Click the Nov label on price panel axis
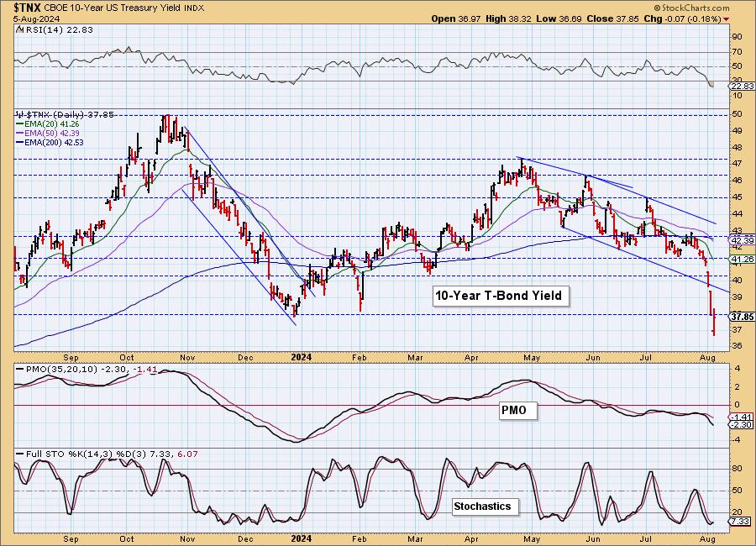The height and width of the screenshot is (546, 756). click(187, 357)
